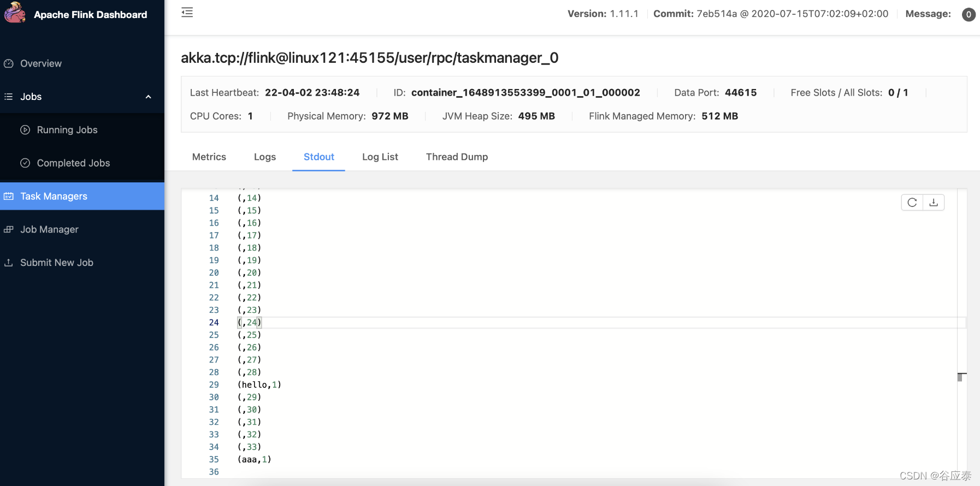Click the container ID value

pos(526,93)
